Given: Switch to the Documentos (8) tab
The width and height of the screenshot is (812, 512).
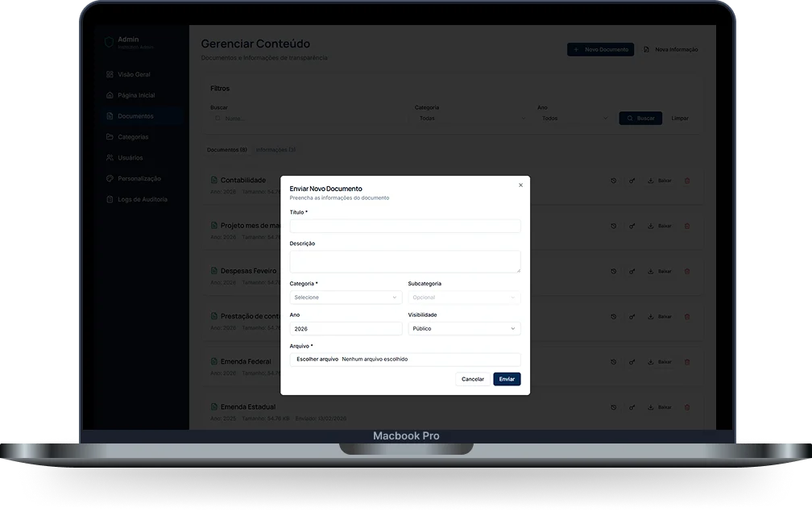Looking at the screenshot, I should pos(227,150).
